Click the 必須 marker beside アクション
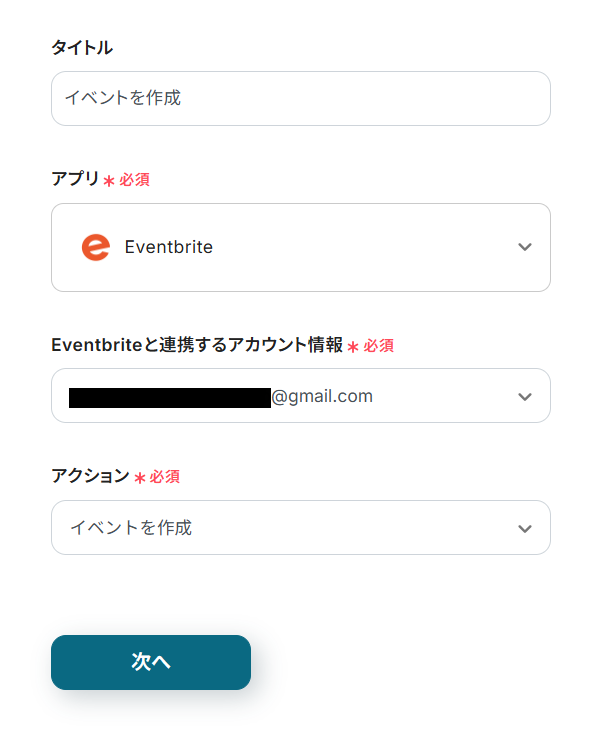The height and width of the screenshot is (734, 607). tap(165, 477)
